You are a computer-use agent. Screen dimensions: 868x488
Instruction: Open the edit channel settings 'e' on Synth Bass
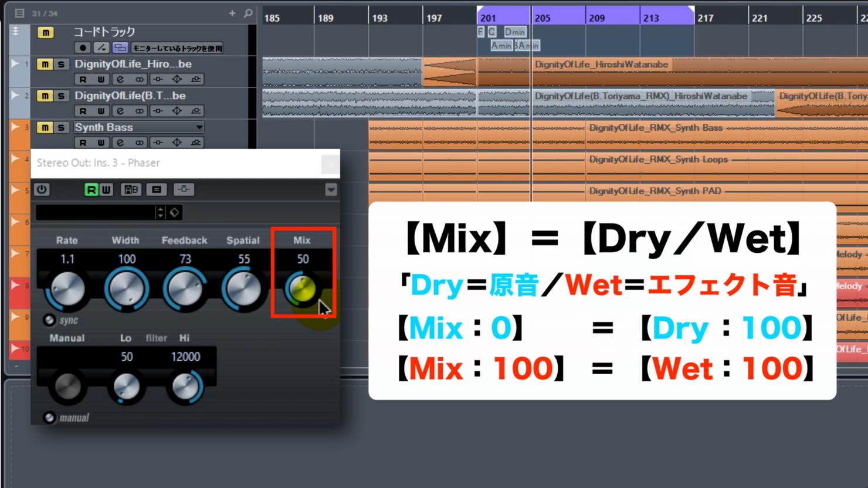pyautogui.click(x=120, y=143)
